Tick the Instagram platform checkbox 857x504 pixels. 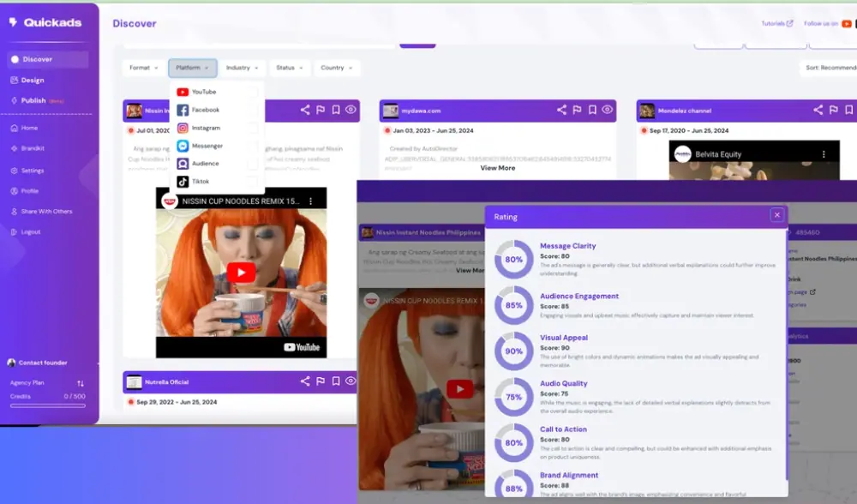252,128
